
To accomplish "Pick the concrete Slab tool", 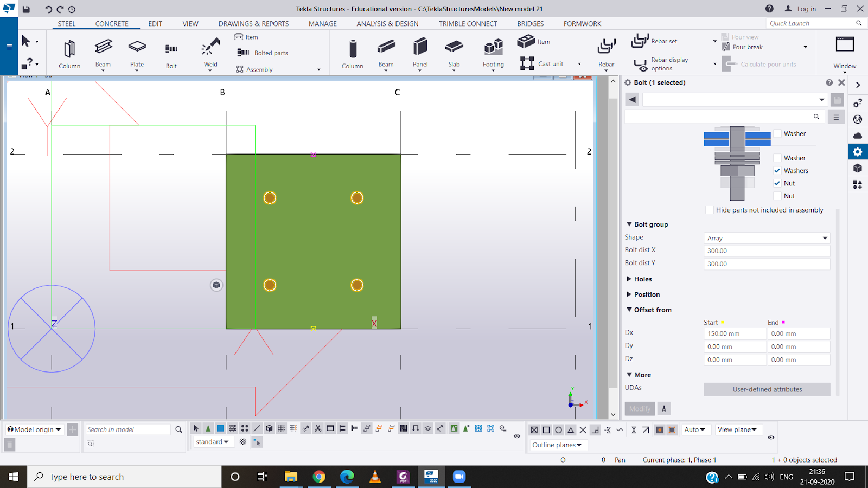I will click(454, 53).
